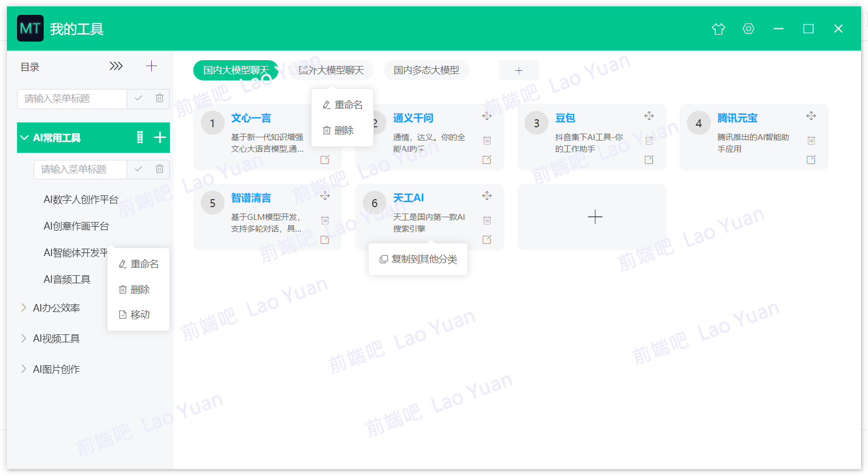868x476 pixels.
Task: Edit the 智谱清言 card
Action: (x=325, y=240)
